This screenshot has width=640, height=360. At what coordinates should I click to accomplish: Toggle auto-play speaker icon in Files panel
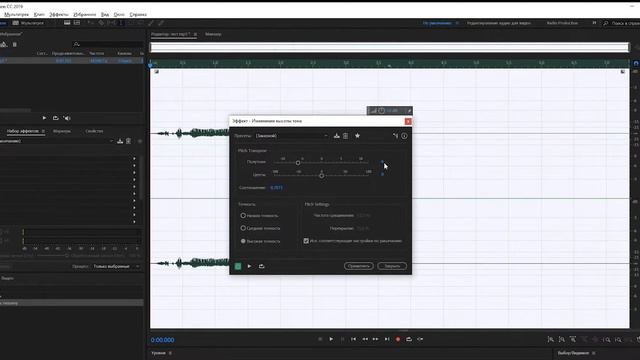point(67,118)
